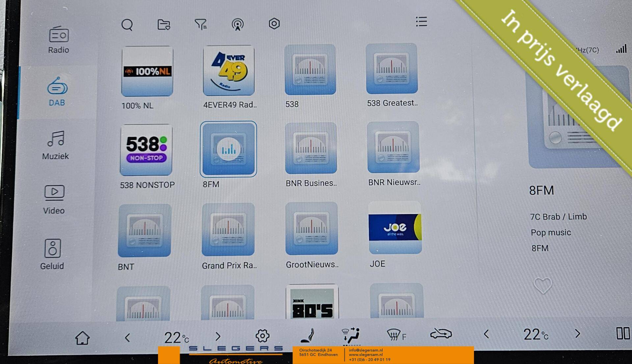Toggle air recirculation car icon
The width and height of the screenshot is (632, 364).
point(441,334)
